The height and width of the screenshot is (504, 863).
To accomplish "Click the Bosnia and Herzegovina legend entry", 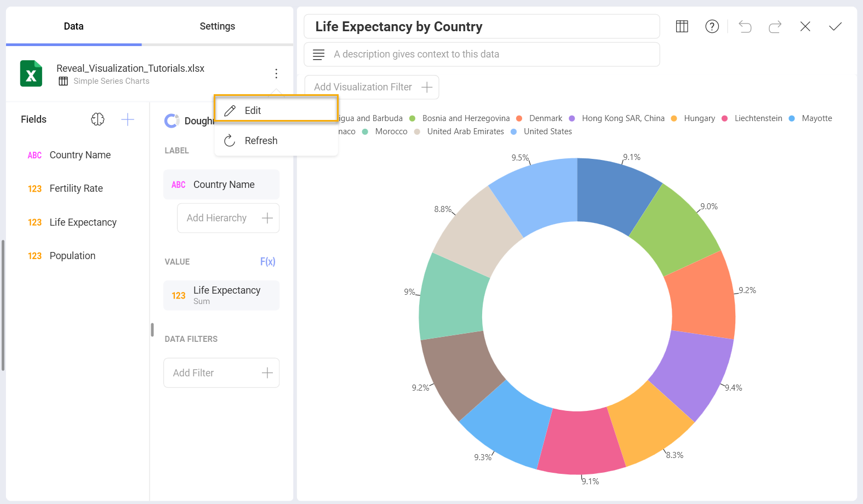I will (460, 118).
